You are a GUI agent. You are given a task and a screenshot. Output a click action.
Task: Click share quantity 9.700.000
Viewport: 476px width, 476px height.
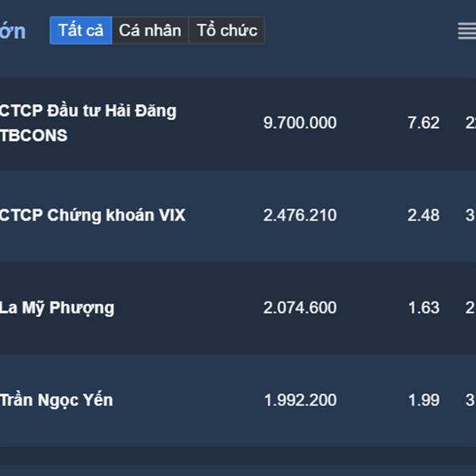(x=300, y=123)
